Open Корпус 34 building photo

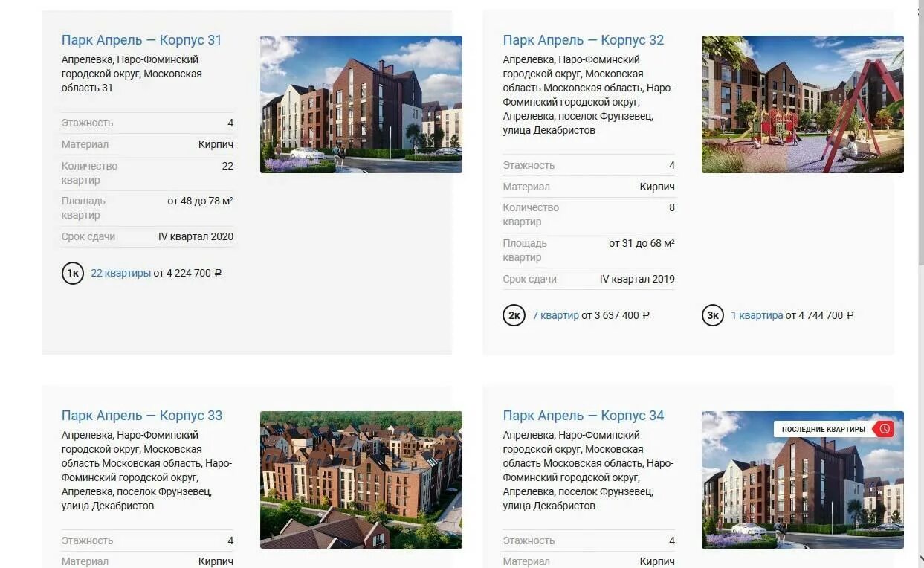(803, 480)
